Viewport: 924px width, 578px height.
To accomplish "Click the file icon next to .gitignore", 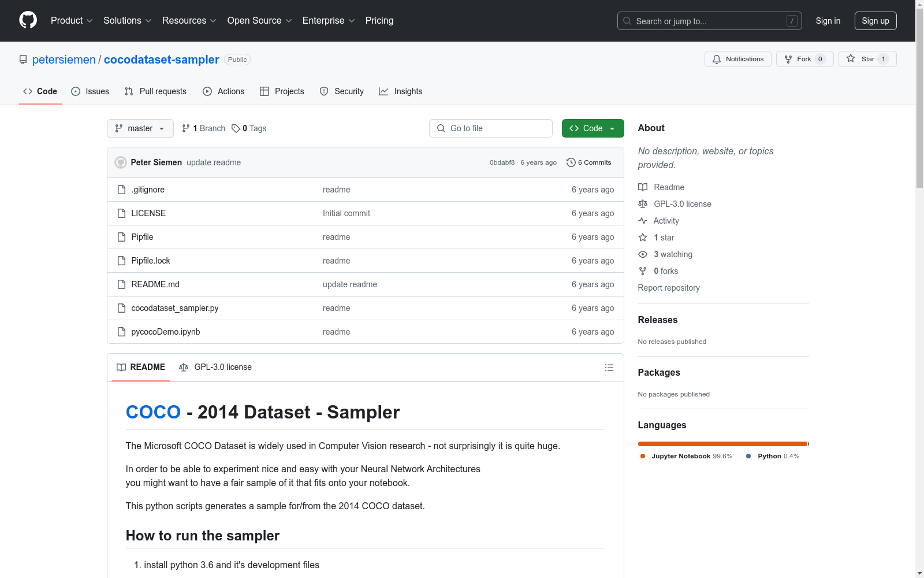I will point(121,190).
